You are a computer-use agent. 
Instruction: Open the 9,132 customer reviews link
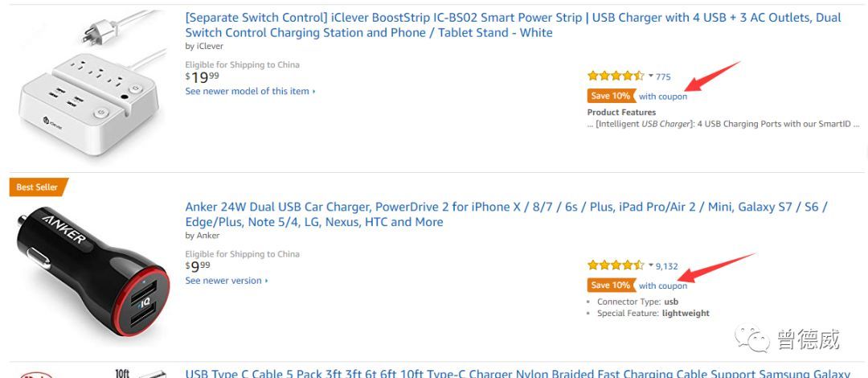(667, 266)
